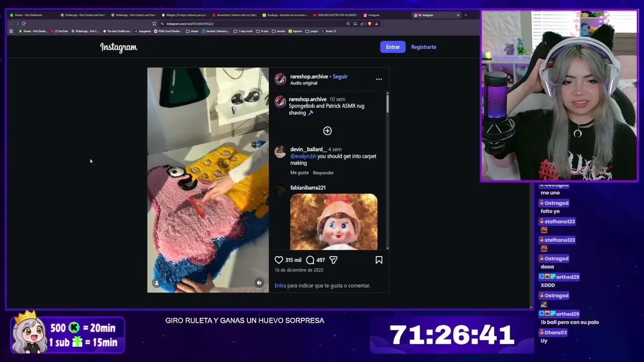Mute the reel with the speaker icon

pos(259,283)
